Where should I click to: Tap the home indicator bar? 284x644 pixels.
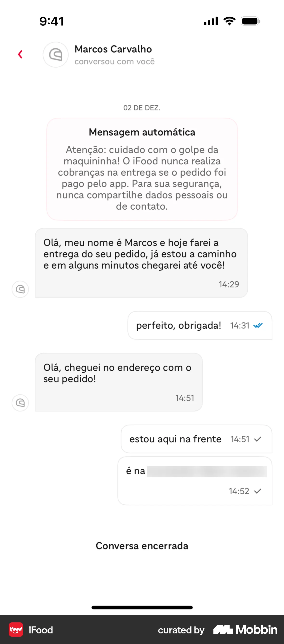pos(142,607)
